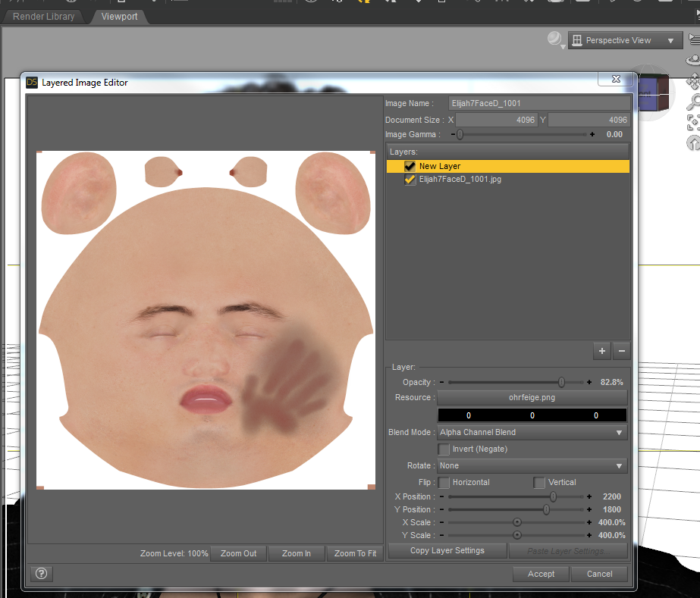Screen dimensions: 700x598
Task: Decrease X Scale with its minus button
Action: 442,522
